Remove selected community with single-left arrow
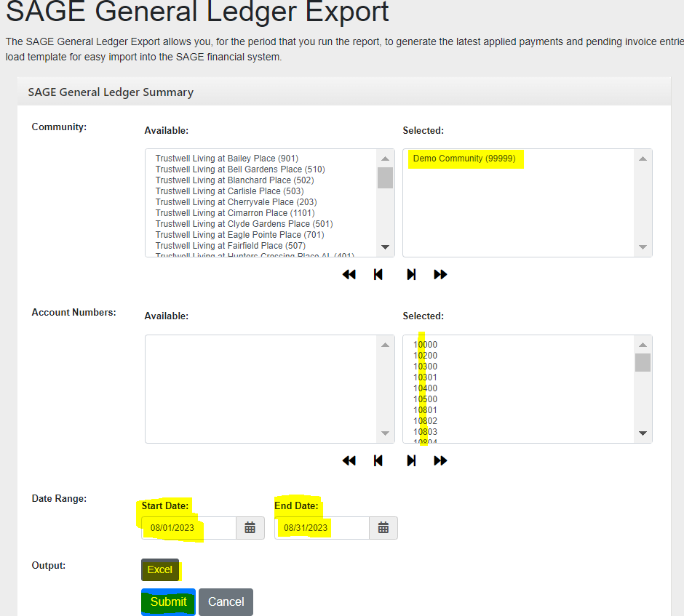Viewport: 684px width, 616px height. pyautogui.click(x=378, y=275)
